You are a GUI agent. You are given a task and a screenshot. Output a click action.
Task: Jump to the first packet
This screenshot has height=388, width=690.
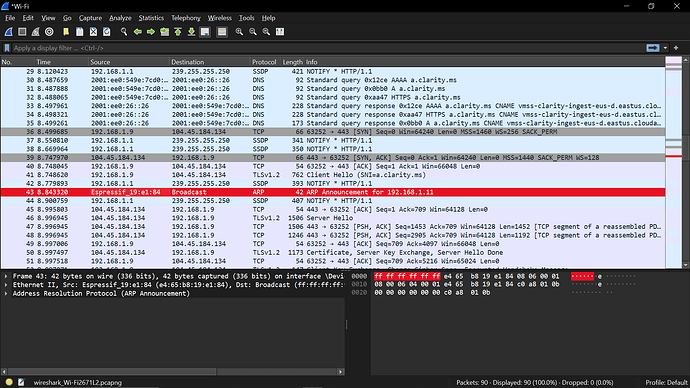click(x=178, y=32)
